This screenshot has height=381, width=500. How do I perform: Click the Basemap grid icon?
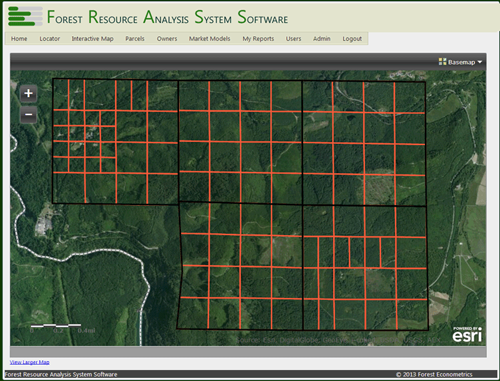point(442,62)
